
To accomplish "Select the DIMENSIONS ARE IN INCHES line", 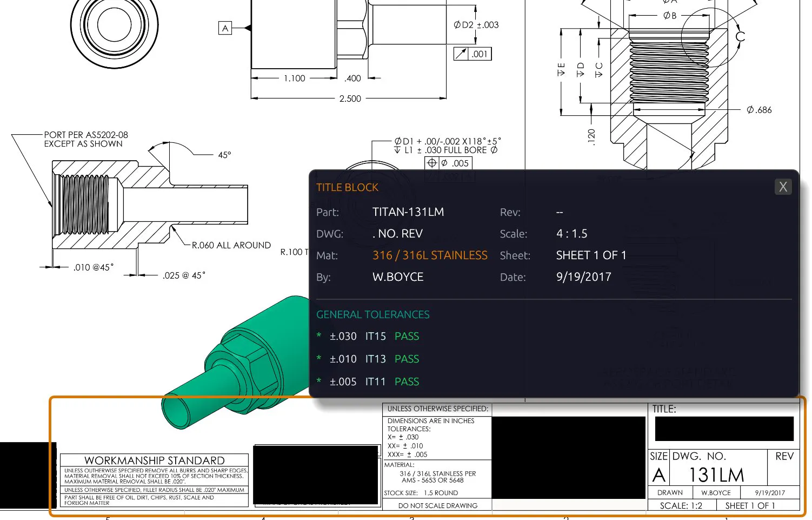I will tap(431, 420).
